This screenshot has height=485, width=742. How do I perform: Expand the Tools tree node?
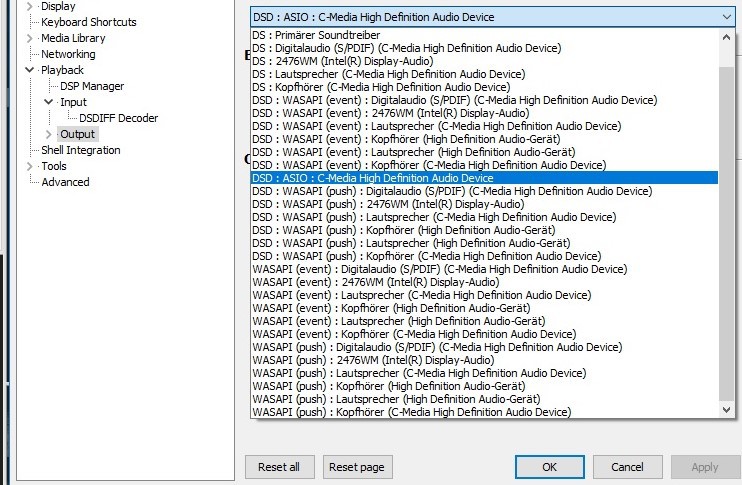coord(29,166)
